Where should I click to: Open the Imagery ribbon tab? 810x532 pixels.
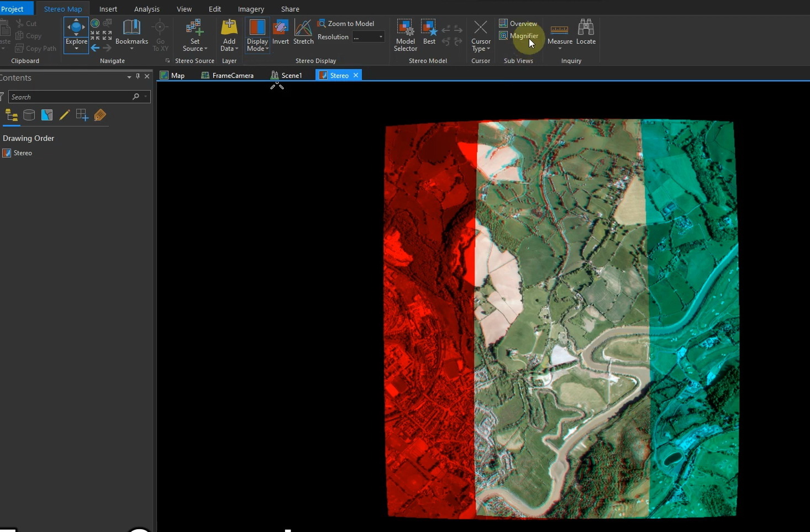(251, 9)
